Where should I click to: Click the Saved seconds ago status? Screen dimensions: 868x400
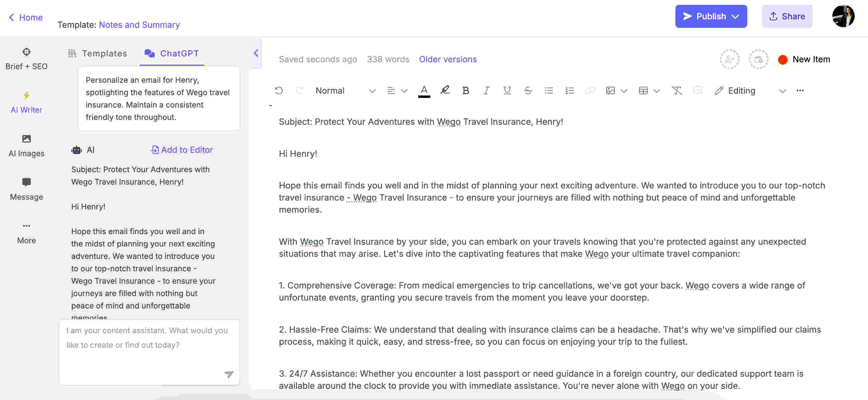pos(318,59)
